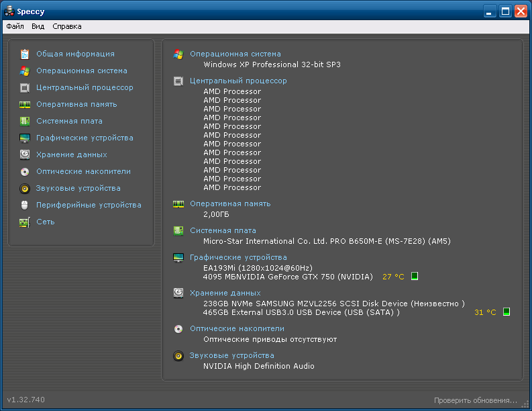532x411 pixels.
Task: Select Периферийные устройства in the sidebar
Action: tap(89, 205)
